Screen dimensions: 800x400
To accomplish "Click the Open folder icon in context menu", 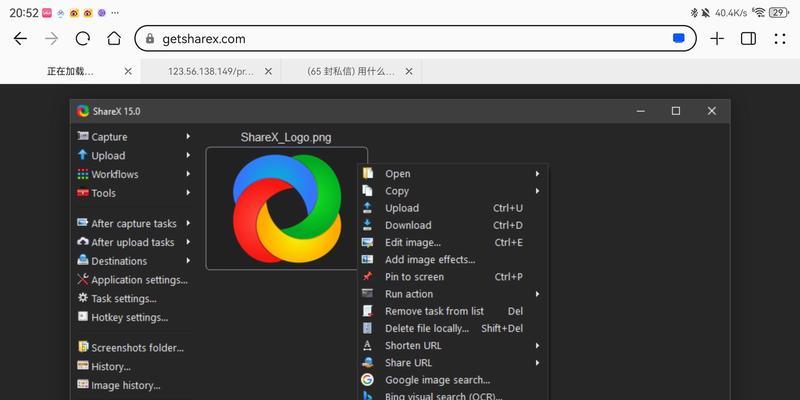I will point(367,173).
